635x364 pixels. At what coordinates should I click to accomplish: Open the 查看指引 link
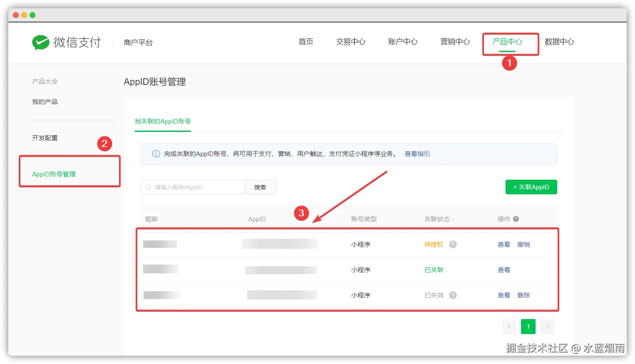coord(417,154)
